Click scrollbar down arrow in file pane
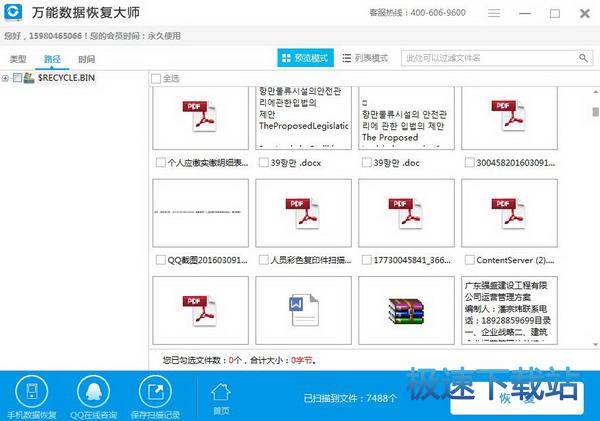 [595, 345]
